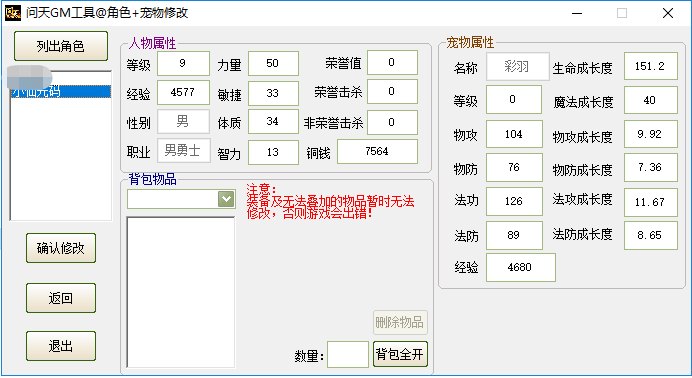Edit the 荣誉击杀 field

click(x=392, y=92)
